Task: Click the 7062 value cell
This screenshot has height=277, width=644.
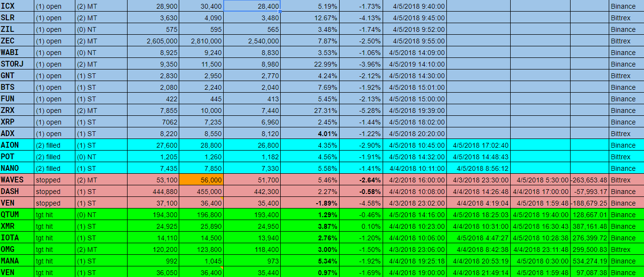Action: pyautogui.click(x=153, y=122)
